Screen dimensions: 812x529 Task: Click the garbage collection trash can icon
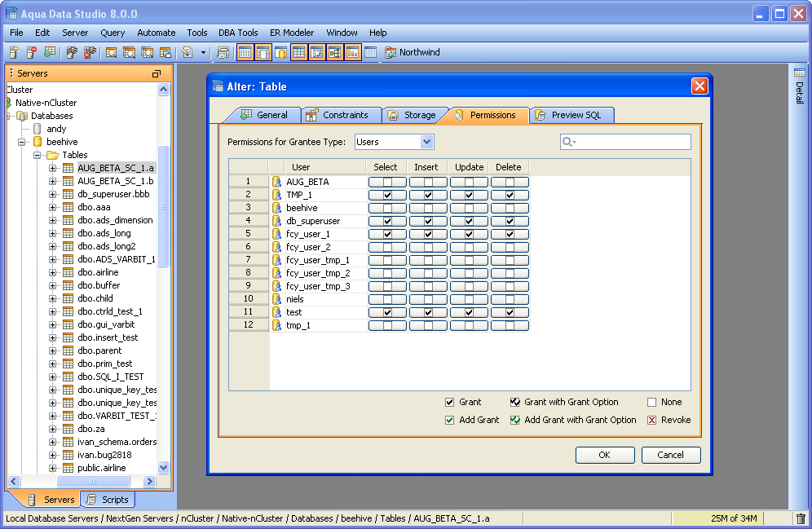801,518
